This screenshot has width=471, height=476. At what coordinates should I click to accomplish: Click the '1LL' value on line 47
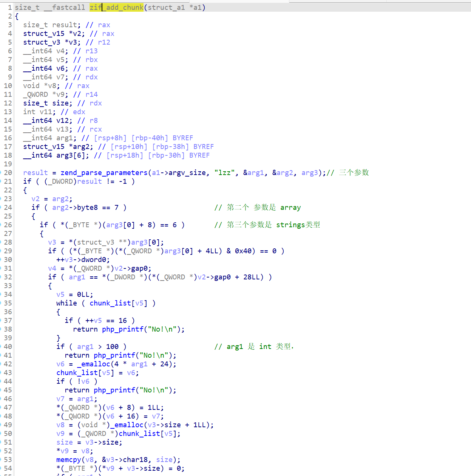coord(154,407)
